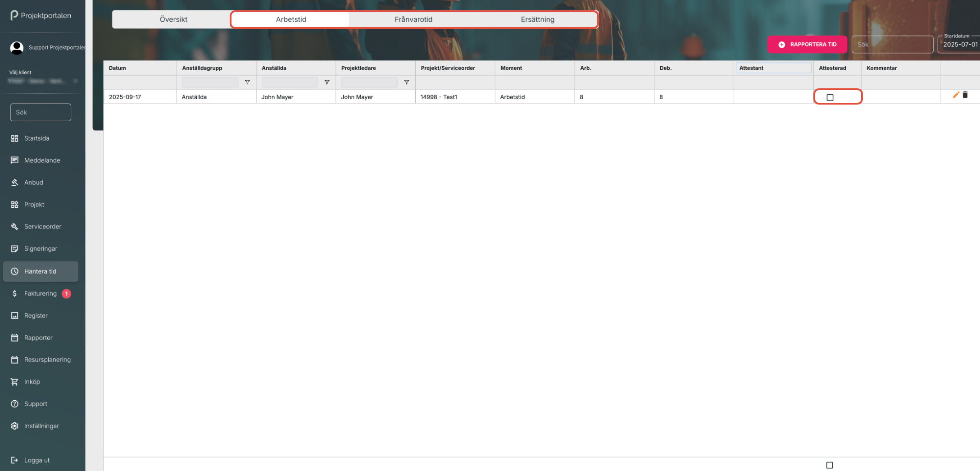Viewport: 980px width, 471px height.
Task: Sort by the Datum column header
Action: (x=140, y=68)
